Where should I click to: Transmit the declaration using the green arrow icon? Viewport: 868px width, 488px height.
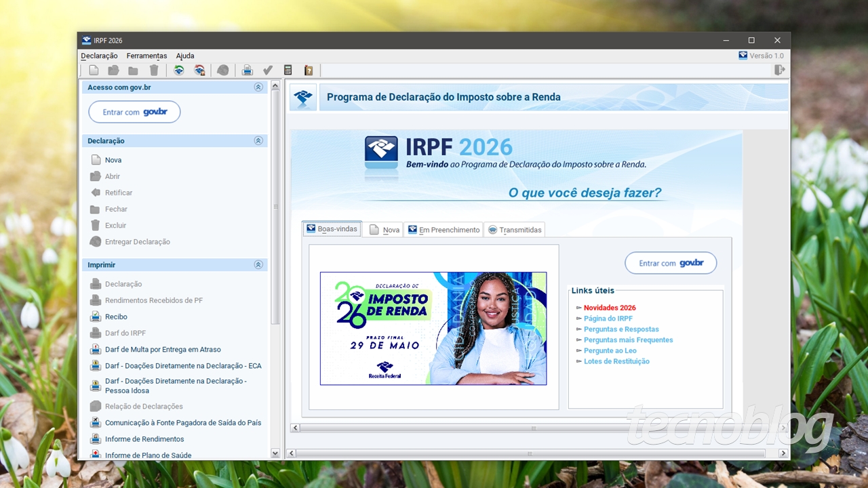click(x=179, y=70)
